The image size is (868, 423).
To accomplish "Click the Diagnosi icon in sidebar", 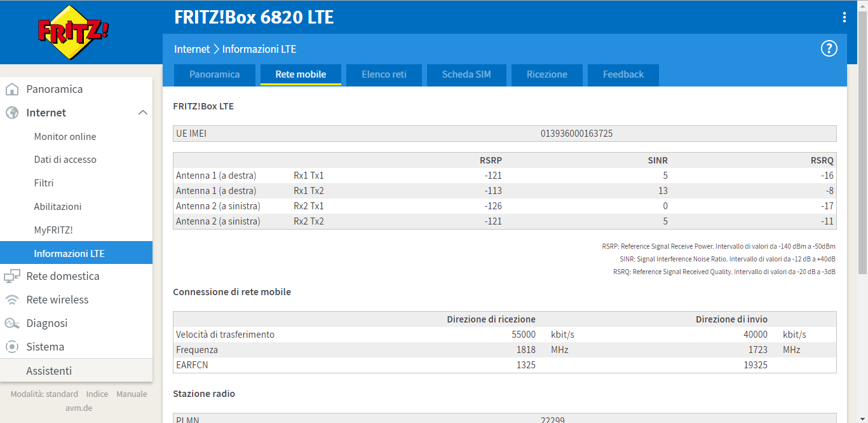I will 11,323.
